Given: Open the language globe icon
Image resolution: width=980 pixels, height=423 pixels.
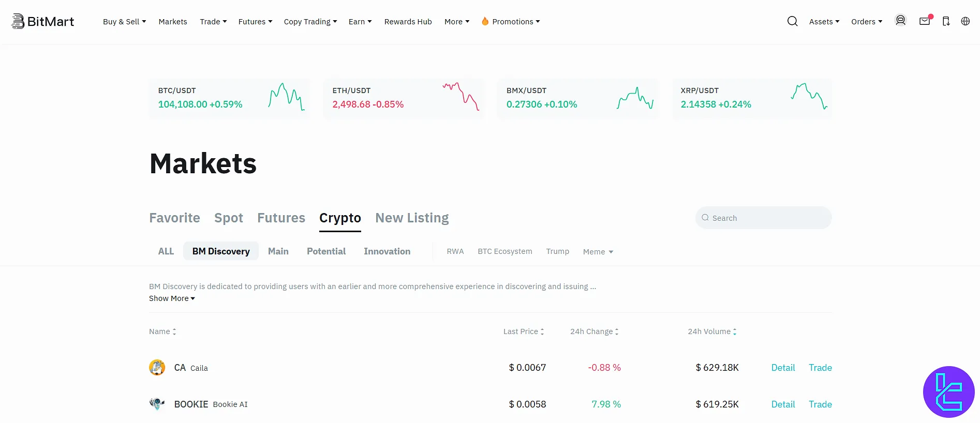Looking at the screenshot, I should pos(966,21).
